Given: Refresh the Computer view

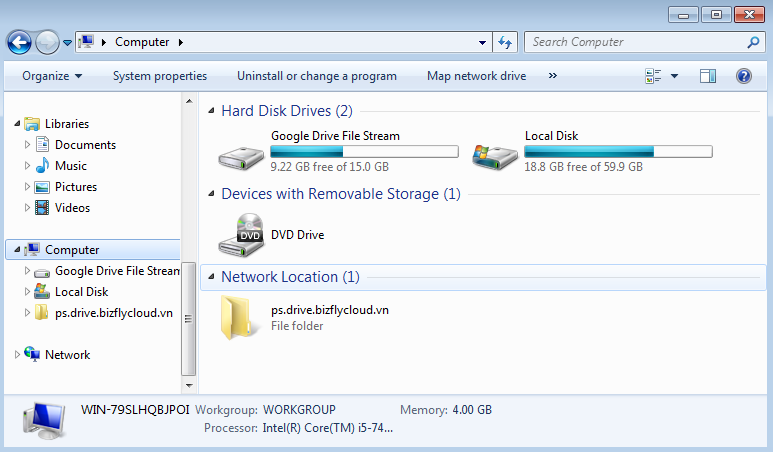Looking at the screenshot, I should (x=505, y=42).
